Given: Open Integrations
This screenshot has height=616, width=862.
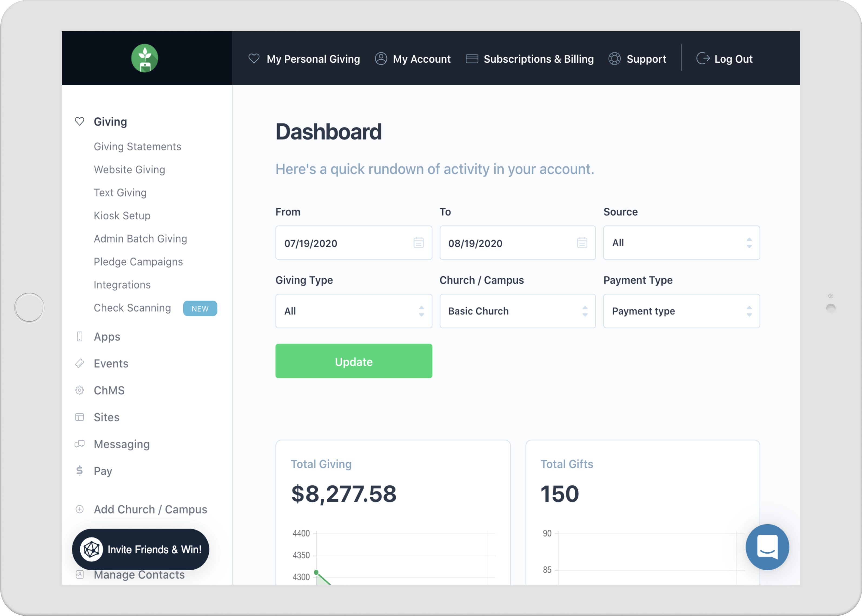Looking at the screenshot, I should click(x=122, y=285).
